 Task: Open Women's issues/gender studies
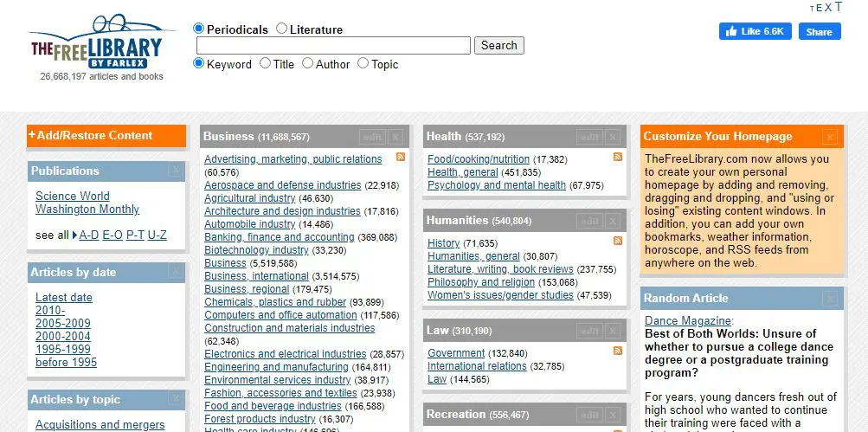tap(500, 295)
